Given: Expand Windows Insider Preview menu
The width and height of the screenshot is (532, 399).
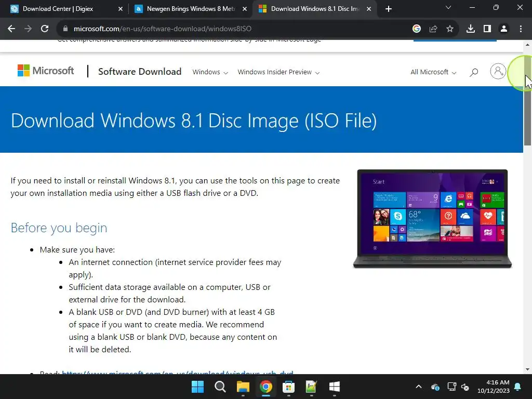Looking at the screenshot, I should pos(278,72).
